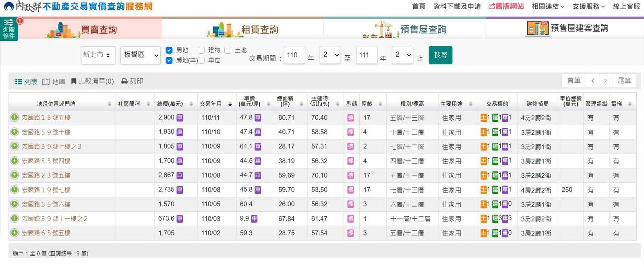Expand details for 宏國路23號五樓 row
This screenshot has width=644, height=267.
click(14, 175)
